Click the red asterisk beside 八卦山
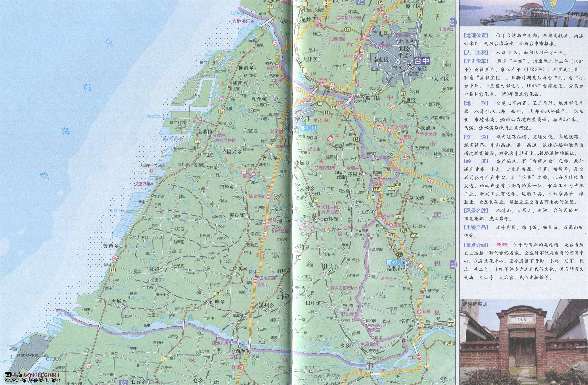Screen dimensions: 588x385 (316, 120)
